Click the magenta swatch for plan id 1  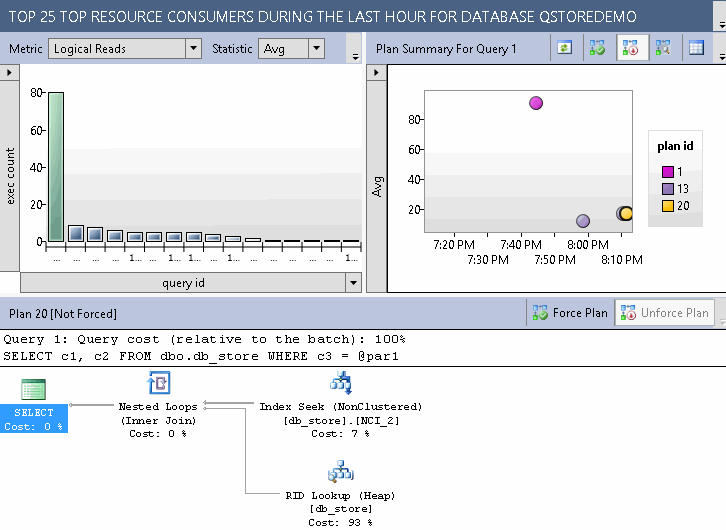pos(667,172)
